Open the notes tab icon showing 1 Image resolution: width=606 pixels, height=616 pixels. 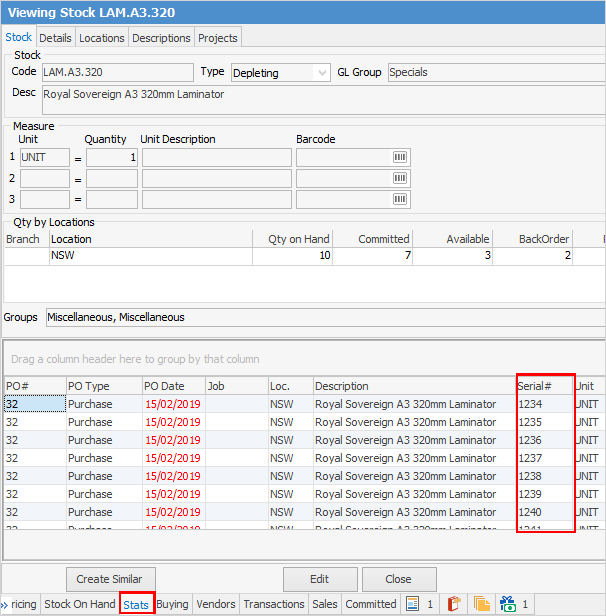click(419, 604)
